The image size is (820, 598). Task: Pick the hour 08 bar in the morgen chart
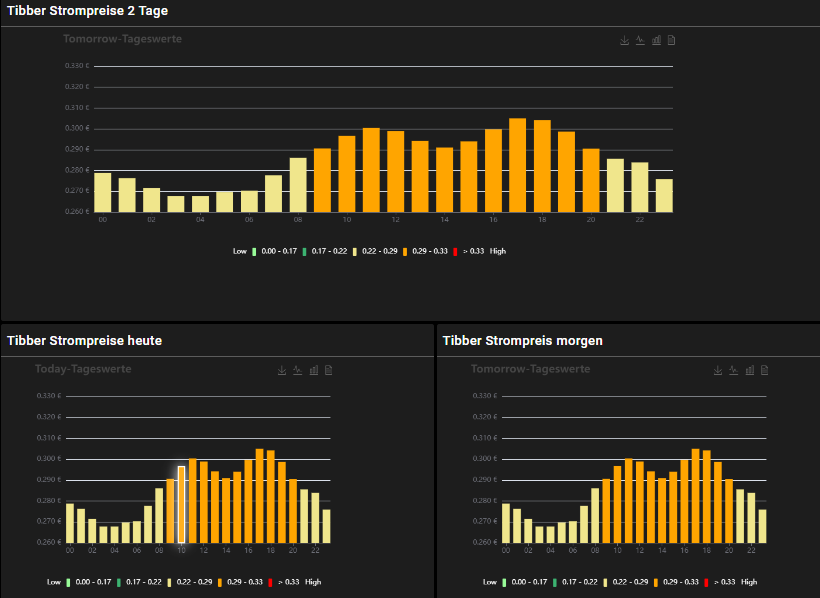click(x=595, y=515)
